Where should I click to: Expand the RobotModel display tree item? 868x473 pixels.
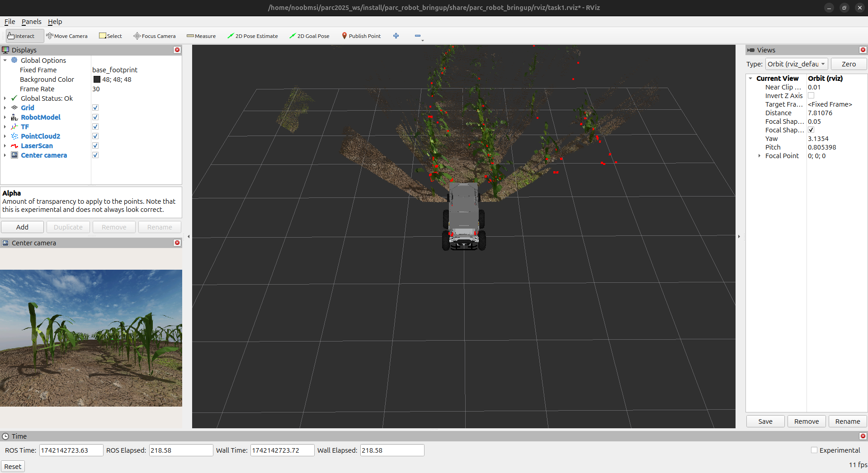click(x=5, y=117)
